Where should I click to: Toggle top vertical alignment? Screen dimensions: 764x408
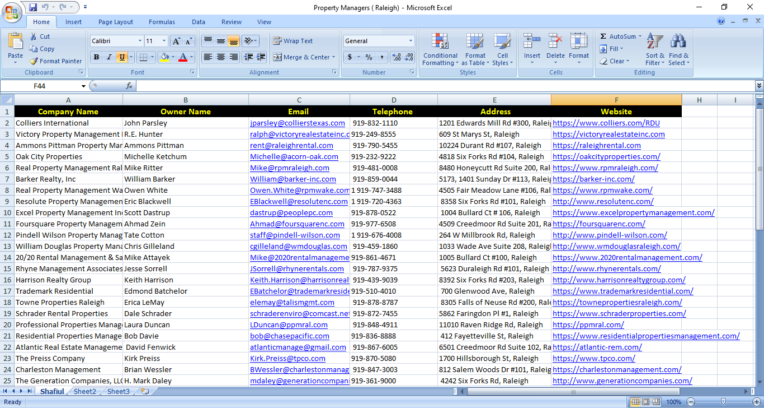pyautogui.click(x=208, y=41)
